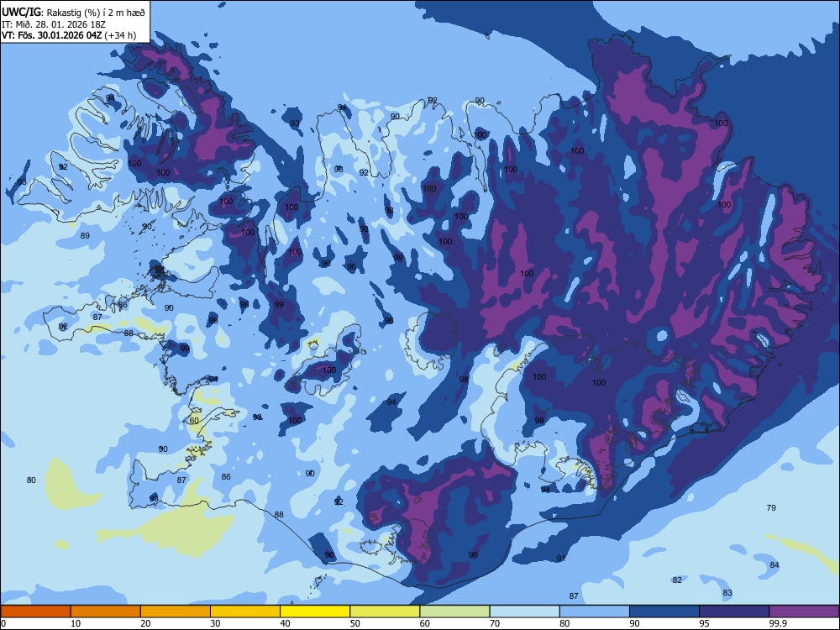Screen dimensions: 840x630
Task: Click the 20–30 legend color segment
Action: pos(176,612)
